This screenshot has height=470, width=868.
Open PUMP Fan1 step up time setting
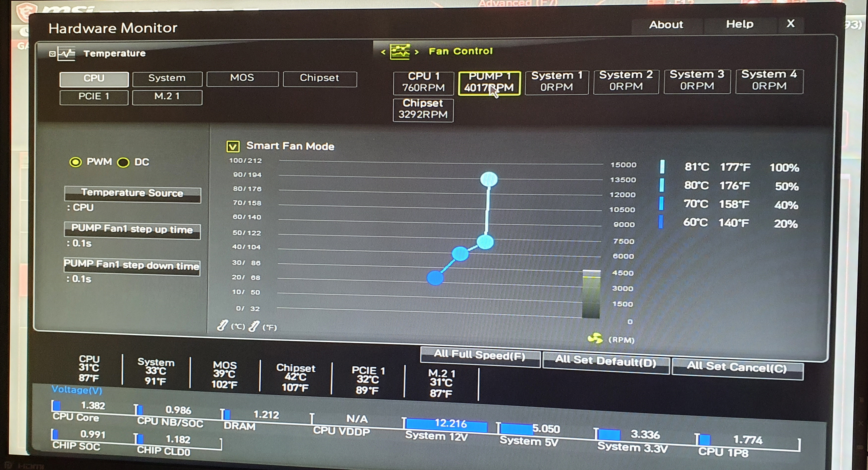coord(133,231)
